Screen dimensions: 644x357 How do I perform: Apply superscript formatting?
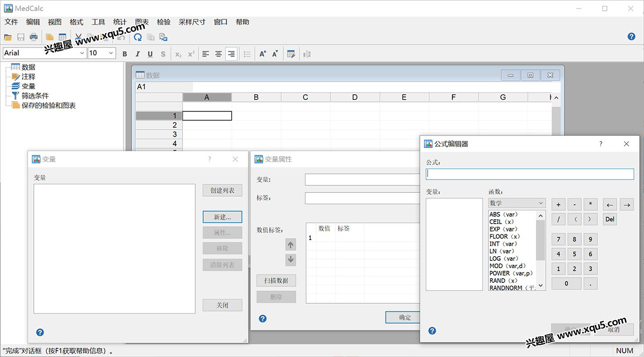[191, 54]
